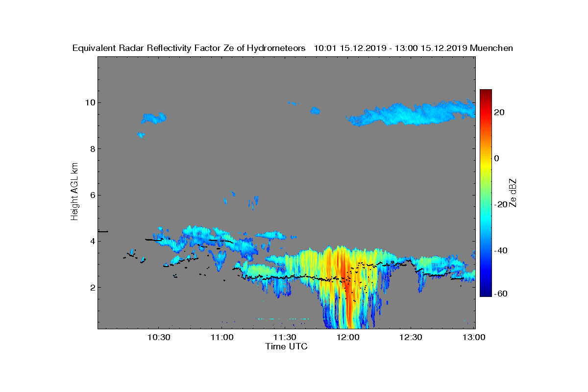Click the colorbar value -60

[500, 294]
